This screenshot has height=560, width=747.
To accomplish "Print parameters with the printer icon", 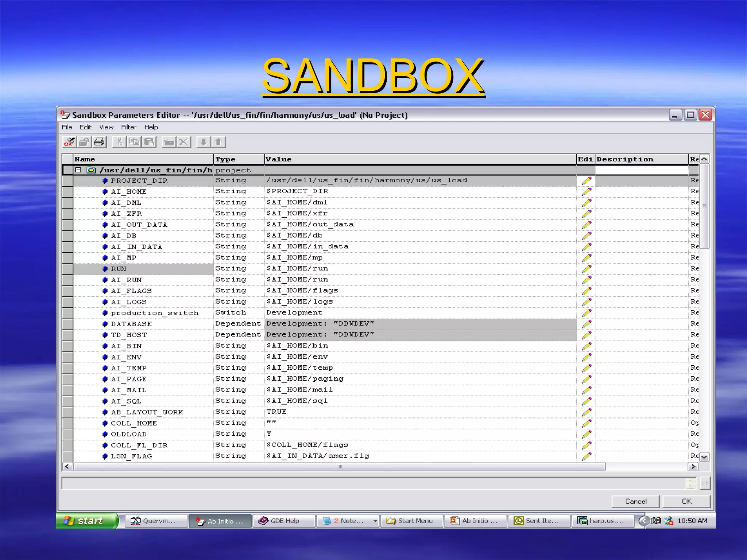I will 99,142.
